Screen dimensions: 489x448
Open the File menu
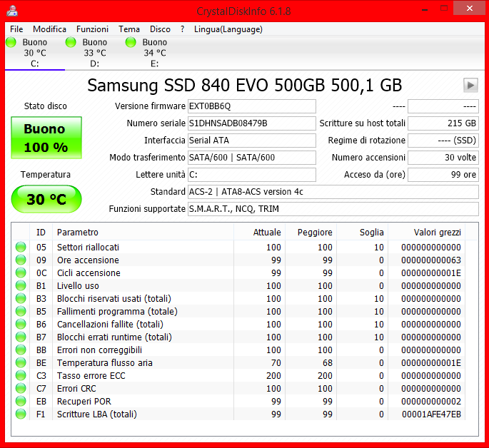coord(16,29)
